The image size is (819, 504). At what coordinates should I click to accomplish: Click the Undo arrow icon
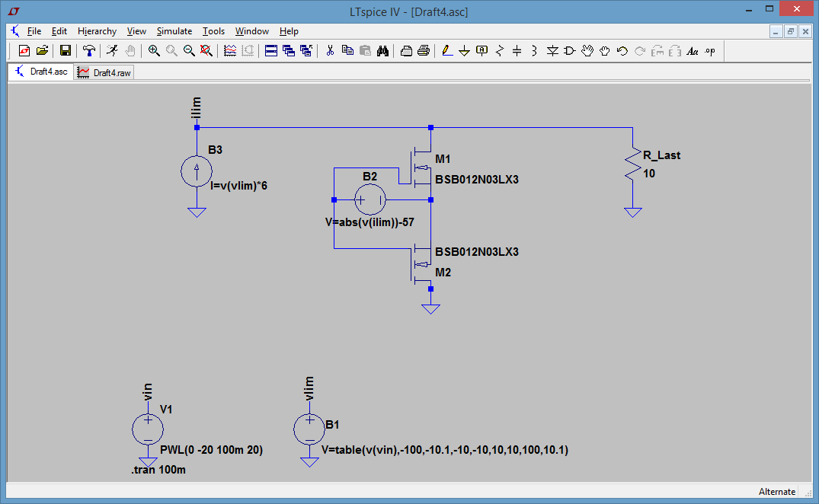(x=622, y=50)
